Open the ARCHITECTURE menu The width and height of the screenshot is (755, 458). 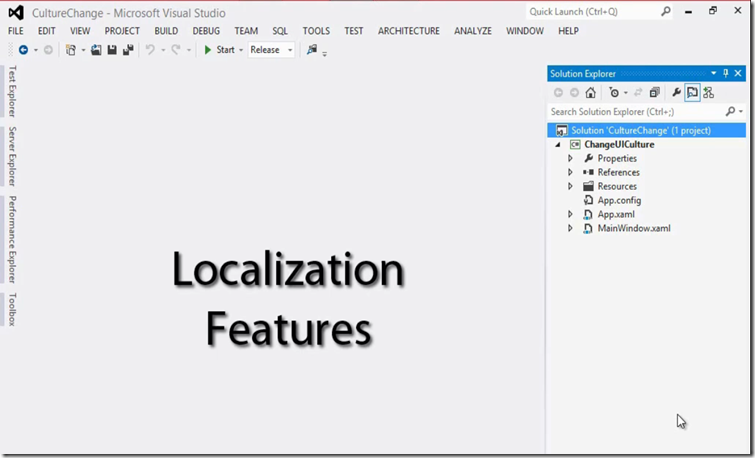point(408,31)
